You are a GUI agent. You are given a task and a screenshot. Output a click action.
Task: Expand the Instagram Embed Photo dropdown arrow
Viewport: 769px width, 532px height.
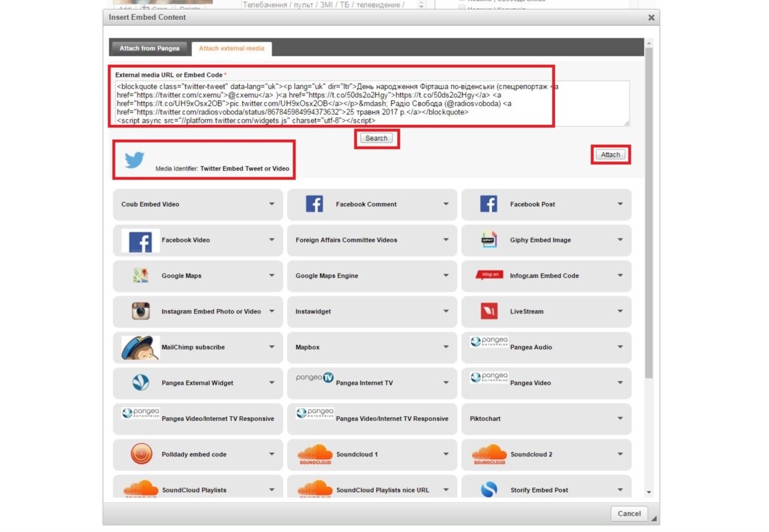point(272,311)
